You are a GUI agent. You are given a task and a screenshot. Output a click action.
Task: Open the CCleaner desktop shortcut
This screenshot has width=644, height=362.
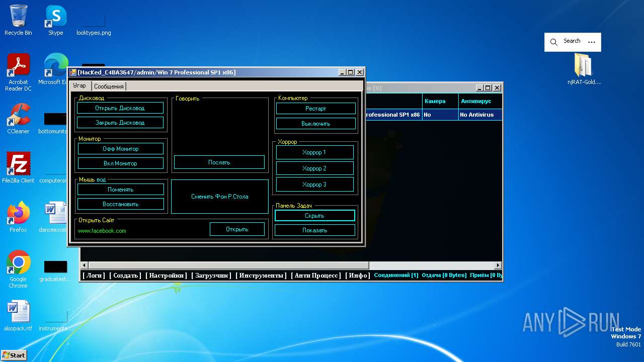point(18,119)
